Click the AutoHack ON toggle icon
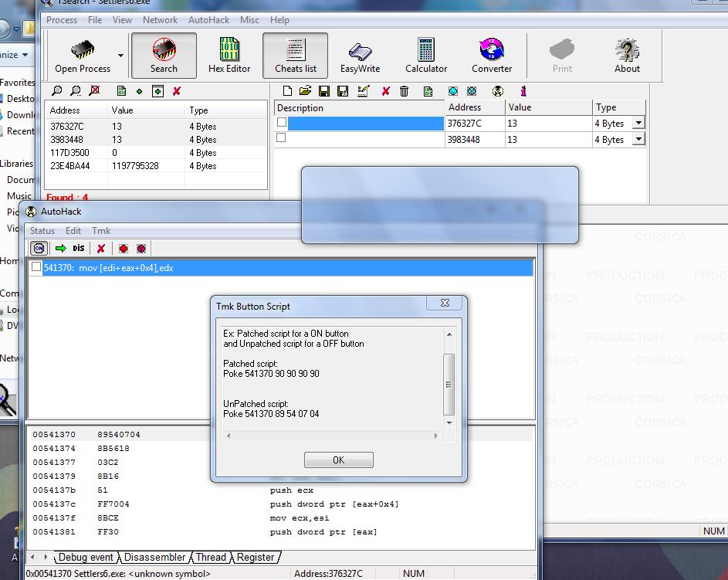 tap(39, 248)
